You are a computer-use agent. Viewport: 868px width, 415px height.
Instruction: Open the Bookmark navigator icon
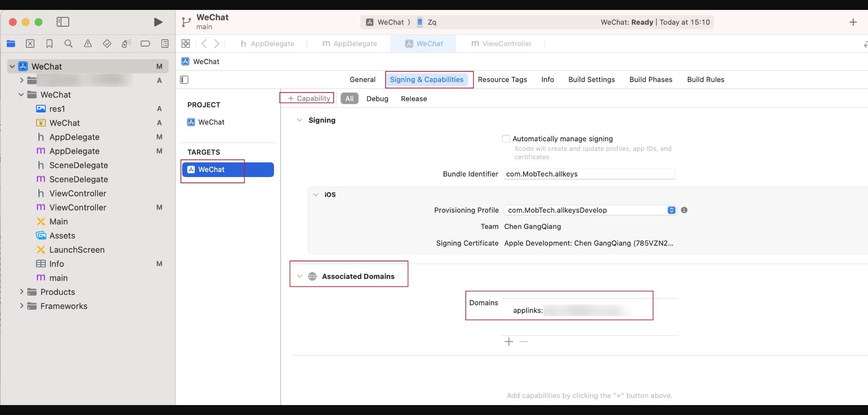pos(49,44)
